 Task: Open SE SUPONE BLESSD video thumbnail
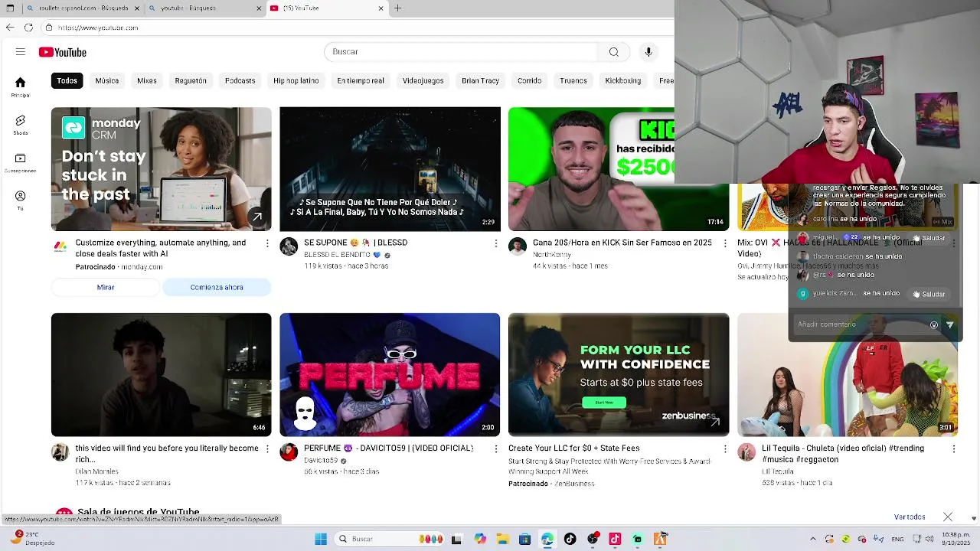(390, 169)
